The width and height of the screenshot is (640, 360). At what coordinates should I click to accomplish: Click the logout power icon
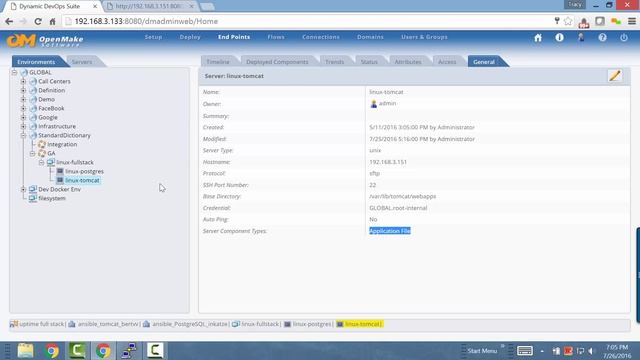pos(624,37)
